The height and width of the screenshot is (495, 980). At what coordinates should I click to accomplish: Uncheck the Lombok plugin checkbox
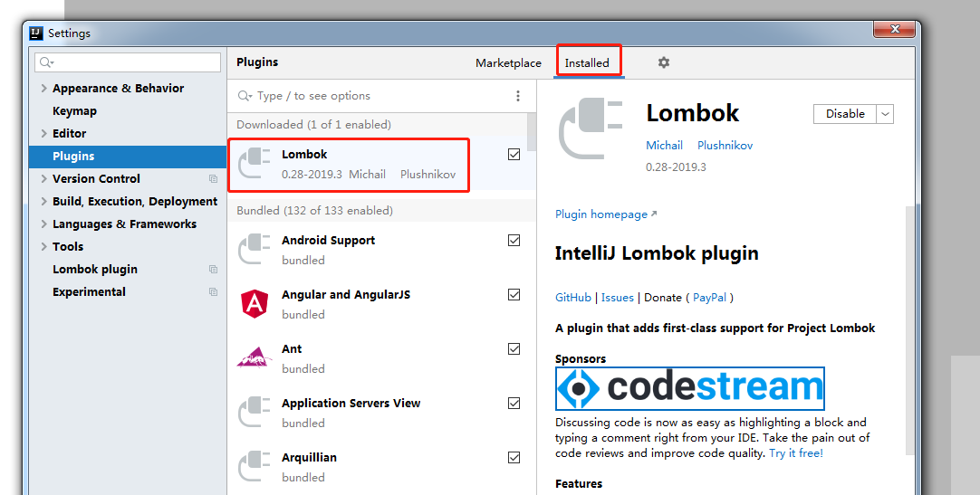pos(514,155)
